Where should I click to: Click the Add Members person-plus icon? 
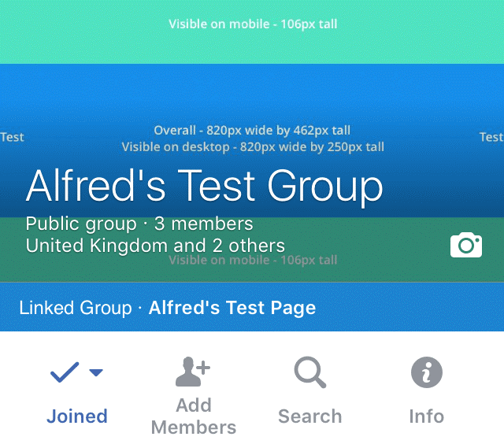coord(192,372)
